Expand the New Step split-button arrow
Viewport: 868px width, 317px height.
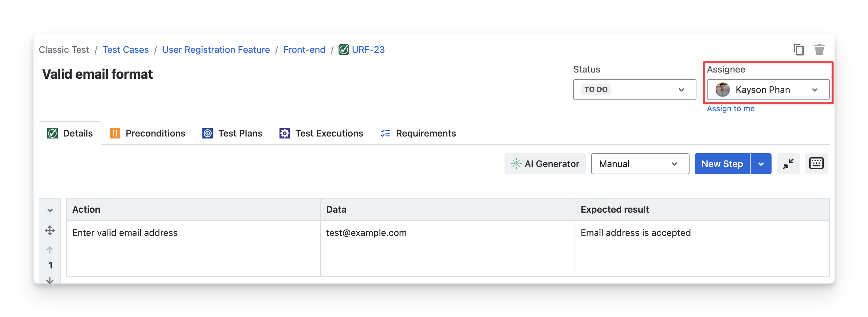pyautogui.click(x=761, y=164)
